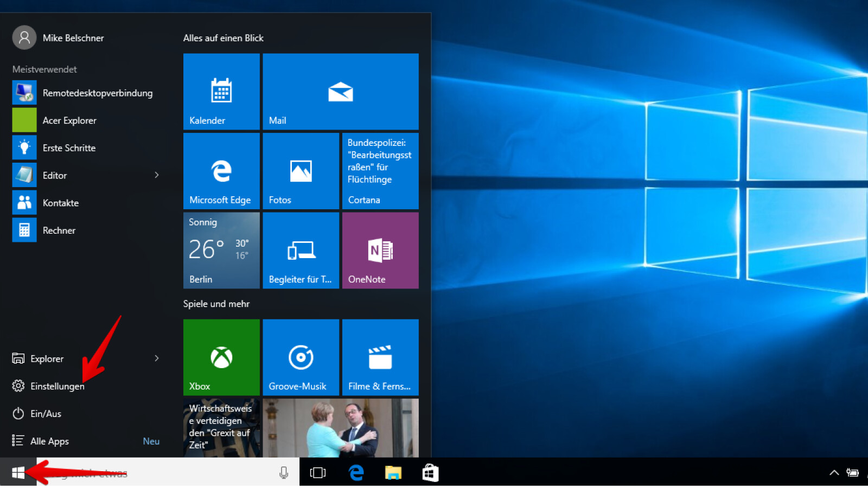Open the Mail tile

pyautogui.click(x=340, y=91)
